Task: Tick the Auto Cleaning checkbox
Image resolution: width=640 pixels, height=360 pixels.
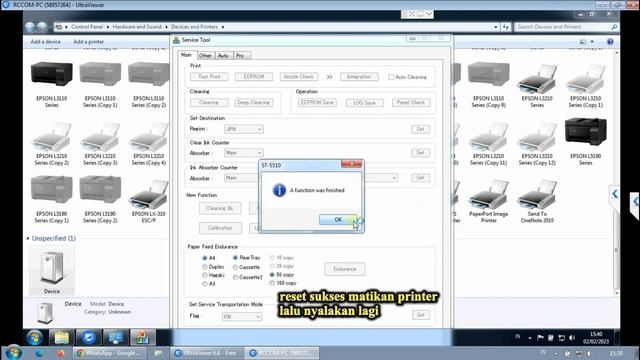Action: (391, 77)
